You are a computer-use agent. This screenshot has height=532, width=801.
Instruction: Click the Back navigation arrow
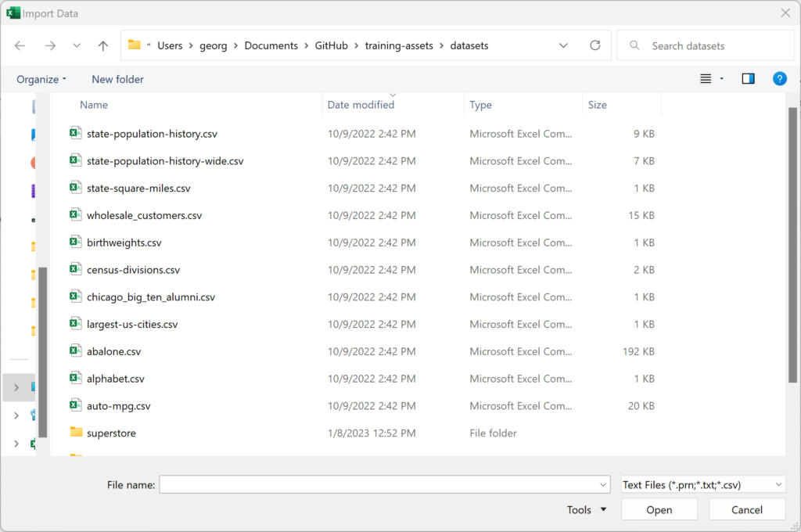[20, 46]
